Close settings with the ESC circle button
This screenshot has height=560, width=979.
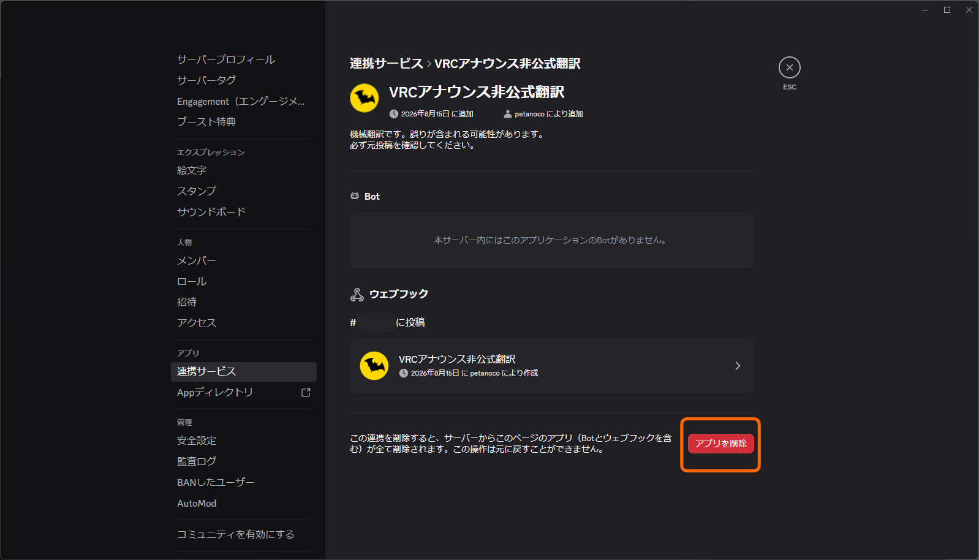click(789, 67)
